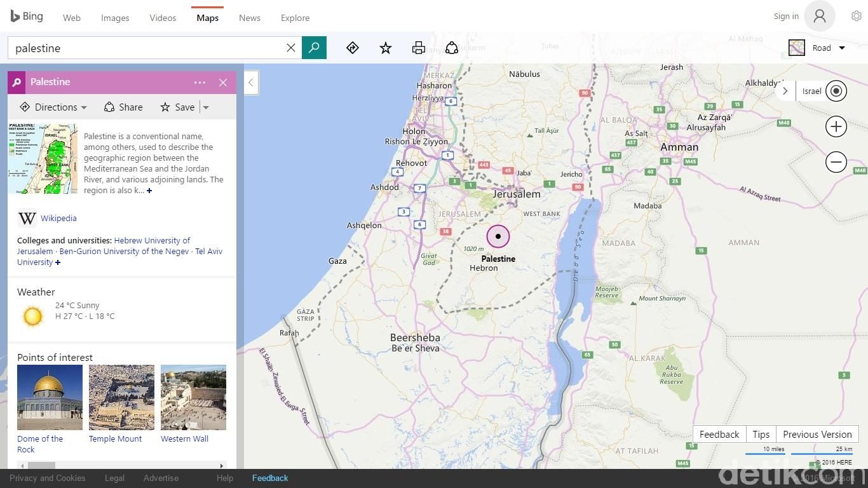Image resolution: width=868 pixels, height=488 pixels.
Task: Open Dome of the Rock thumbnail
Action: 50,397
